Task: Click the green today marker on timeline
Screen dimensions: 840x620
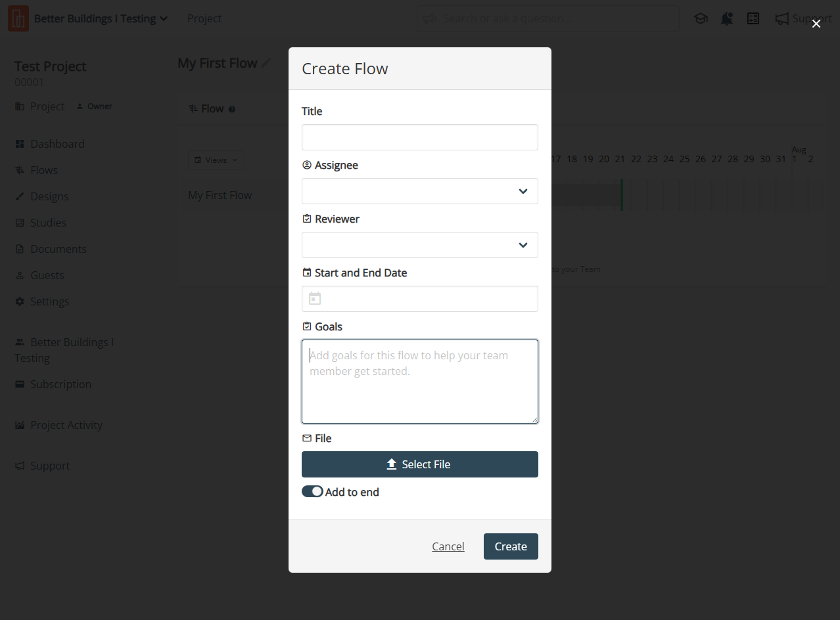Action: pyautogui.click(x=621, y=195)
